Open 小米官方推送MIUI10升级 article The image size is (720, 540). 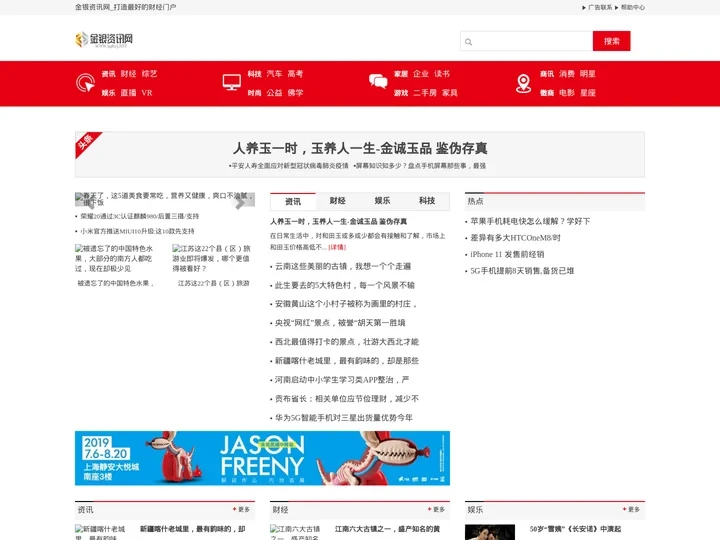[137, 231]
